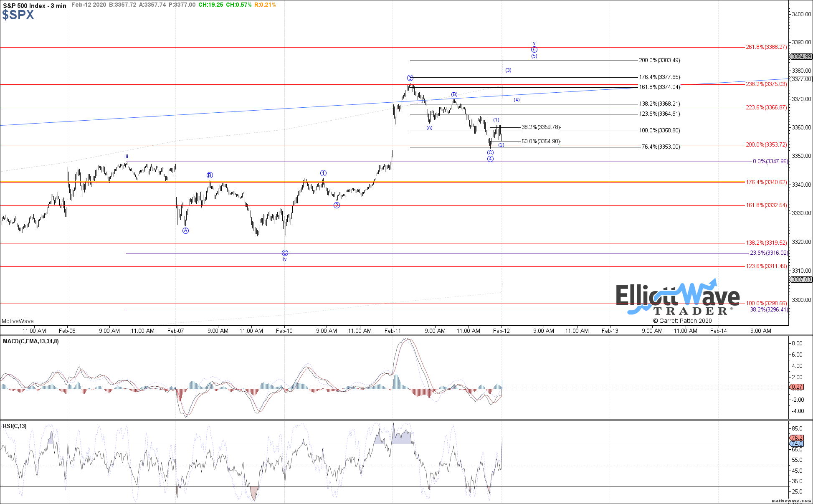Click the circled A wave label on Feb-07

coord(186,230)
